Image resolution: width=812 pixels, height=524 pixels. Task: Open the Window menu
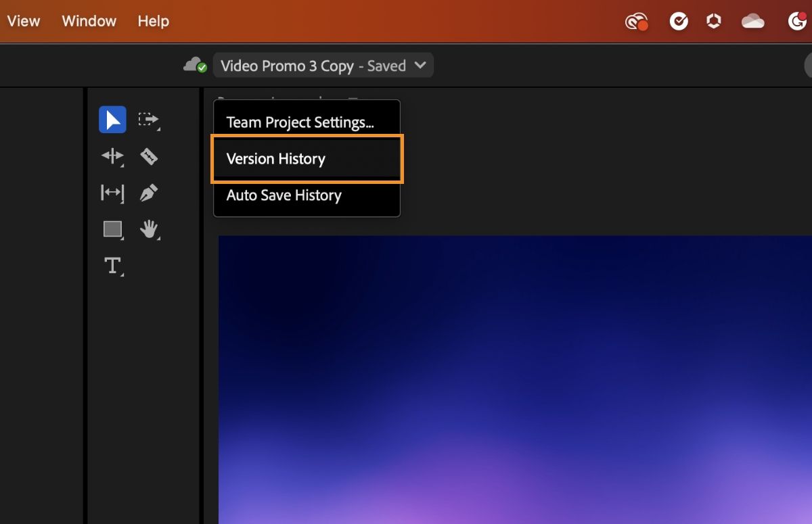[x=89, y=21]
